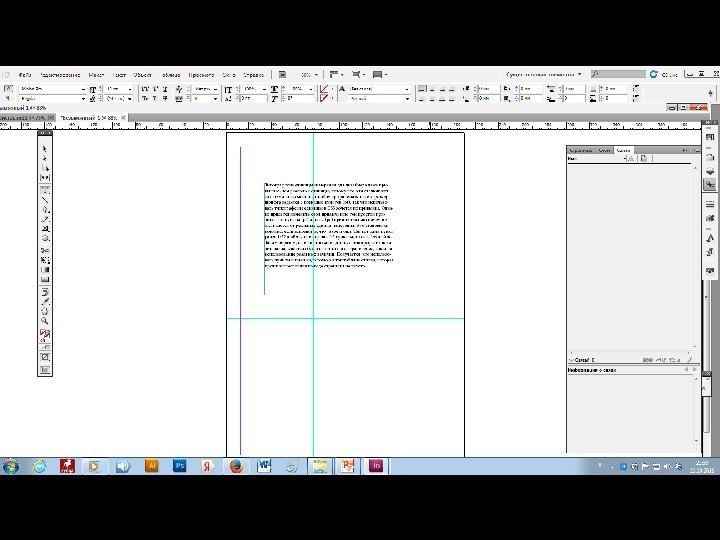This screenshot has height=540, width=720.
Task: Open the Редактирование menu
Action: [x=60, y=74]
